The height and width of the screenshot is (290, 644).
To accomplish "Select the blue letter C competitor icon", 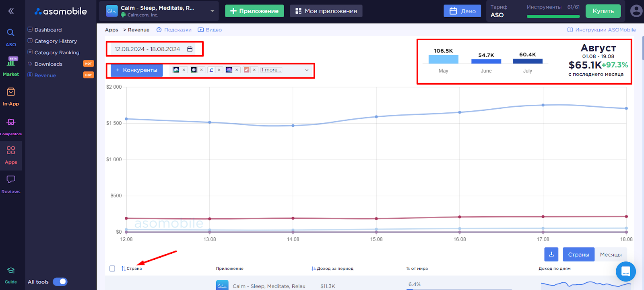I will [x=211, y=70].
